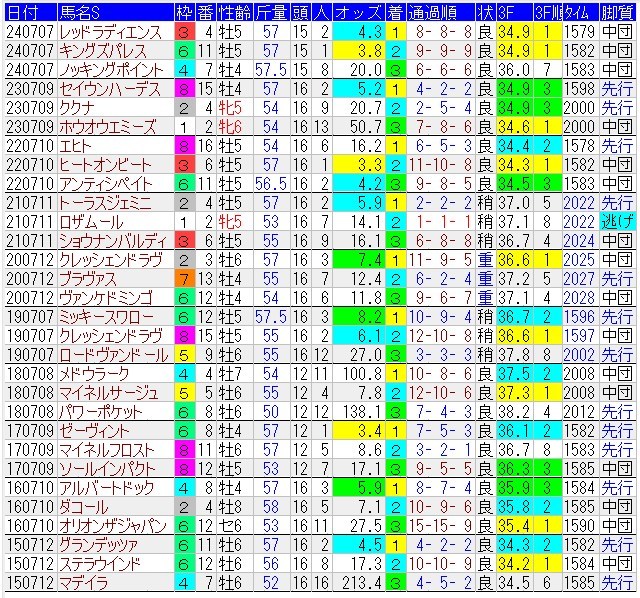This screenshot has width=640, height=598.
Task: Select horse name ダコール
Action: [83, 507]
